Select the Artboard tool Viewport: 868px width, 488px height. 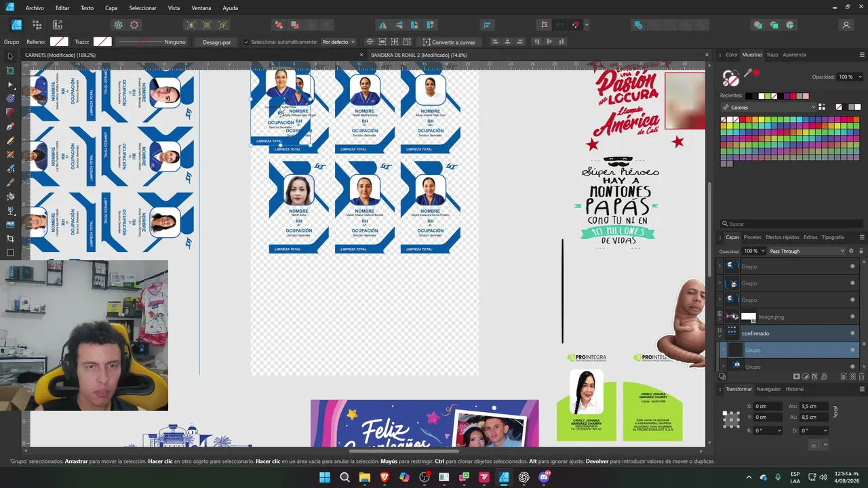(10, 70)
